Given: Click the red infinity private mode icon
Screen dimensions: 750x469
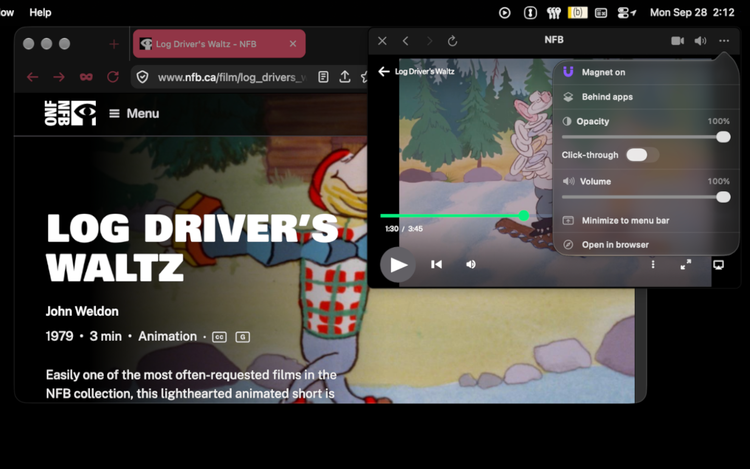Looking at the screenshot, I should [86, 77].
